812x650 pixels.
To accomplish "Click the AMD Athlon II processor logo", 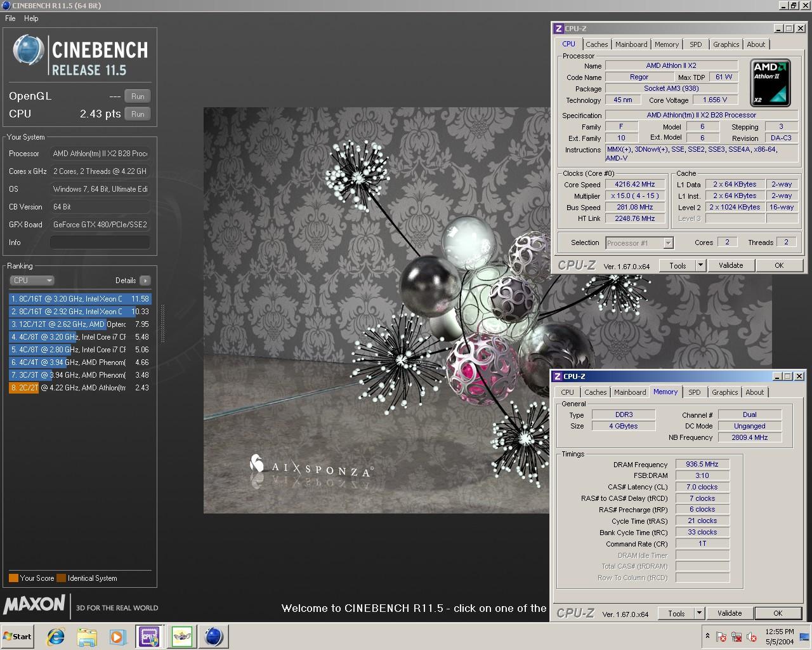I will pyautogui.click(x=771, y=83).
